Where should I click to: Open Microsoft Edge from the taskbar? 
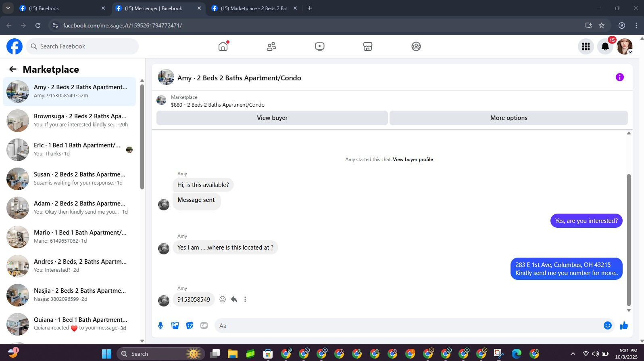517,354
